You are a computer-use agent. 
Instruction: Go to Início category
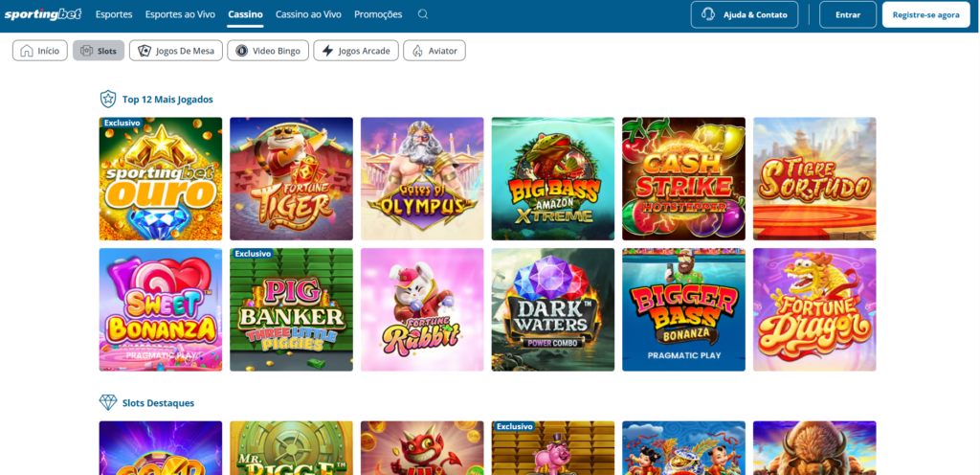40,51
